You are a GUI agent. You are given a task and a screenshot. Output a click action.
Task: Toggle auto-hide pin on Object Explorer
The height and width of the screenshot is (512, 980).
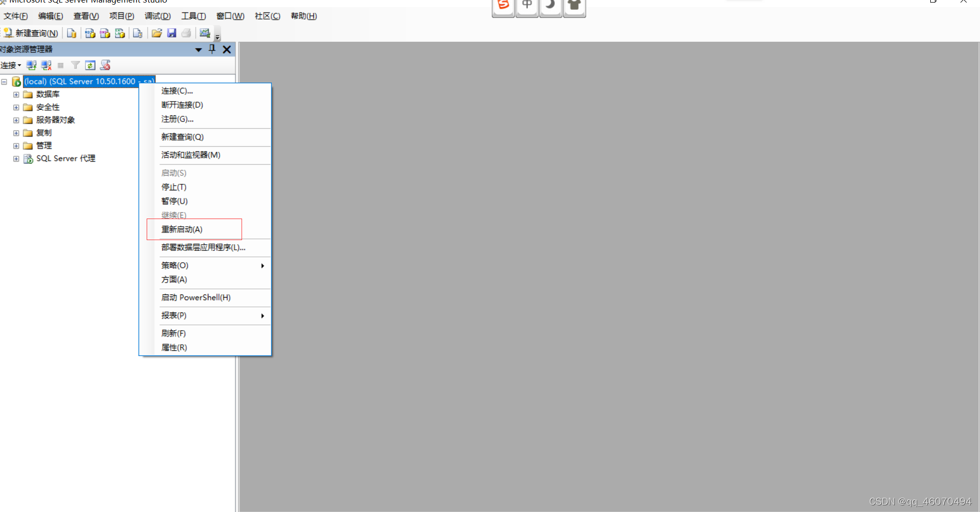click(212, 49)
